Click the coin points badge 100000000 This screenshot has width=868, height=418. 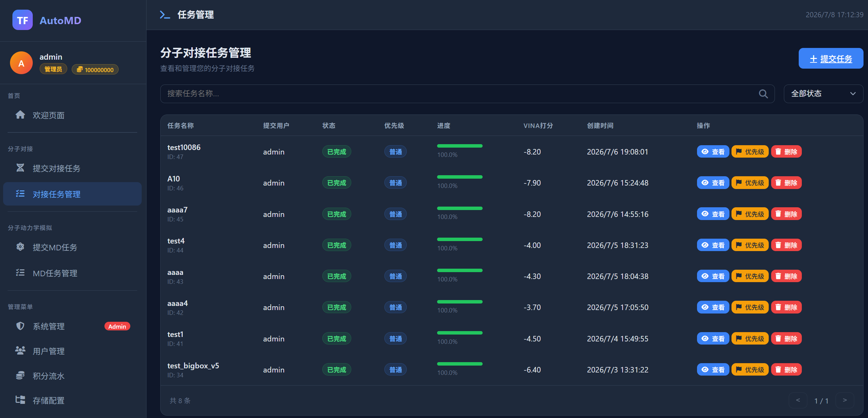pyautogui.click(x=95, y=69)
